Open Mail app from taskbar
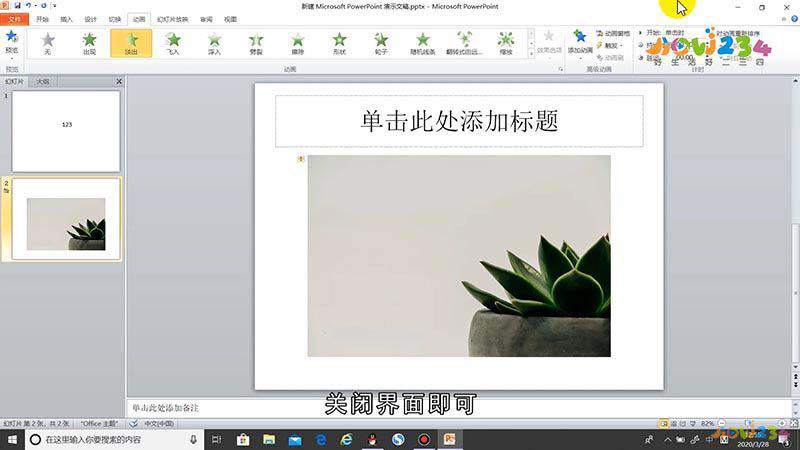800x450 pixels. 295,439
